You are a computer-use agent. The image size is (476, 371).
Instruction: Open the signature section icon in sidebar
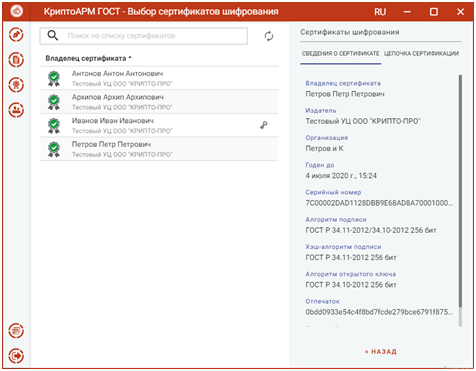coord(16,35)
